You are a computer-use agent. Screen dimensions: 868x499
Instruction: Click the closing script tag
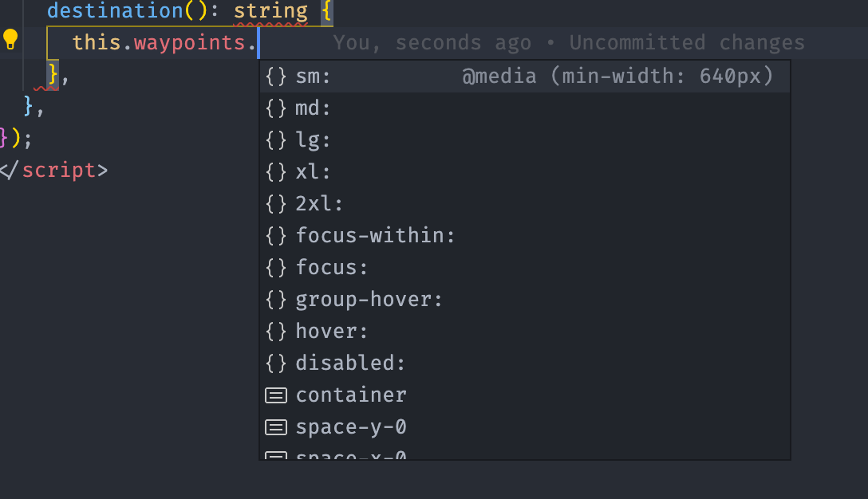click(53, 170)
